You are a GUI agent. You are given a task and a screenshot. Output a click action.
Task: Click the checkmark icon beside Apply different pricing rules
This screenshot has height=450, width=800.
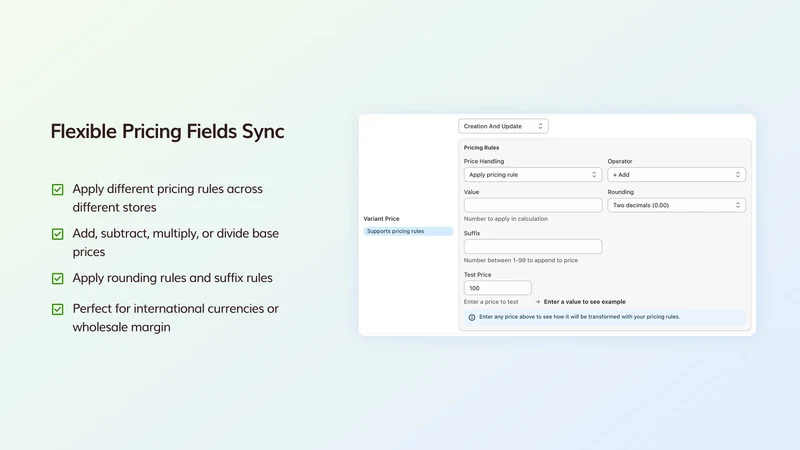pyautogui.click(x=58, y=190)
